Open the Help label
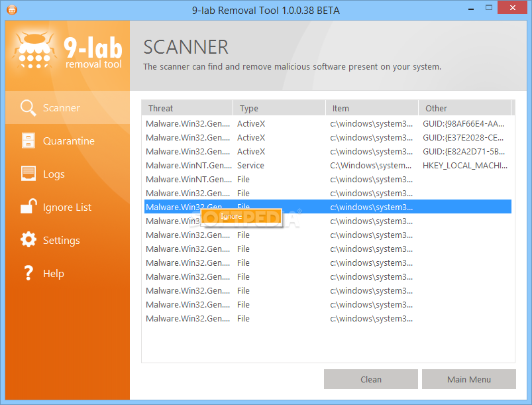This screenshot has height=405, width=532. (x=54, y=273)
